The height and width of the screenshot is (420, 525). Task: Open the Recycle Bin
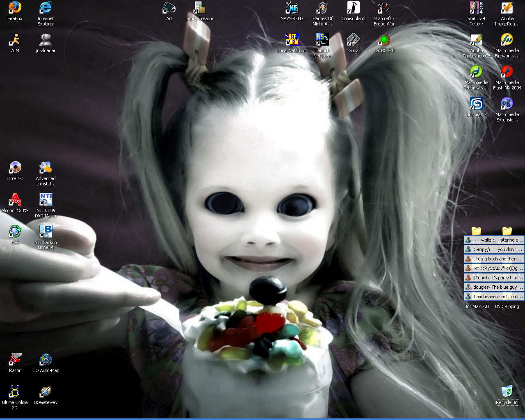pyautogui.click(x=507, y=392)
